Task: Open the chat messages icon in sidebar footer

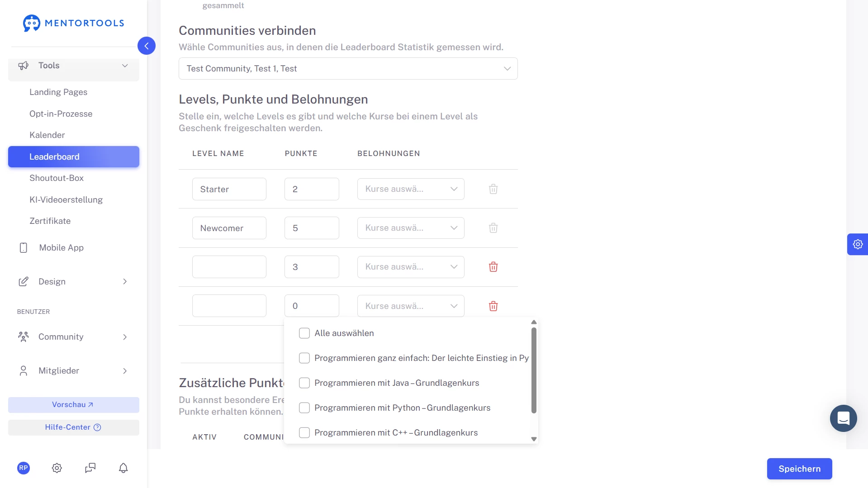Action: tap(90, 468)
